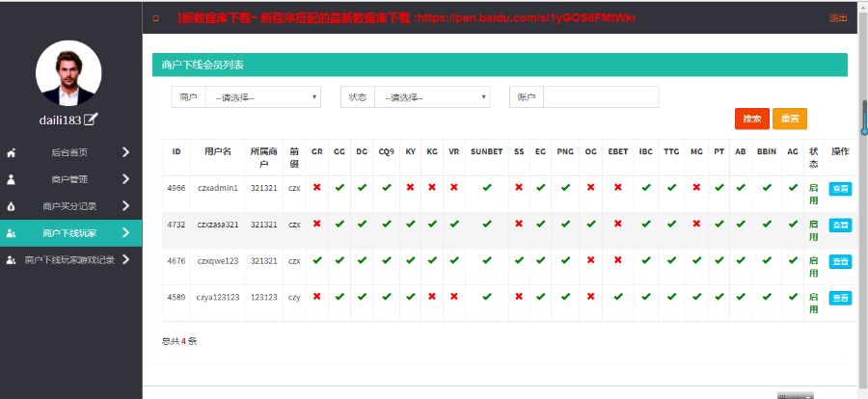Click the small square icon in top bar
Screen dimensions: 868x399
[x=155, y=18]
